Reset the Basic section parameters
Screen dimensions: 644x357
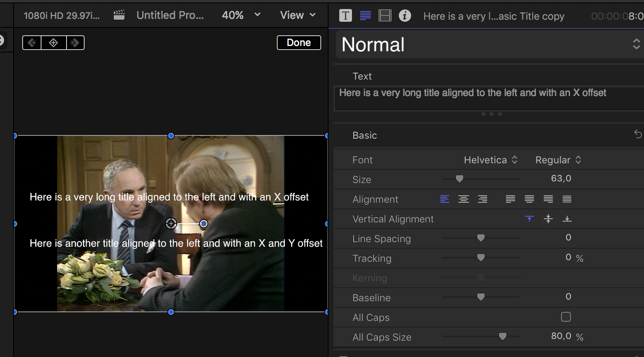coord(638,134)
